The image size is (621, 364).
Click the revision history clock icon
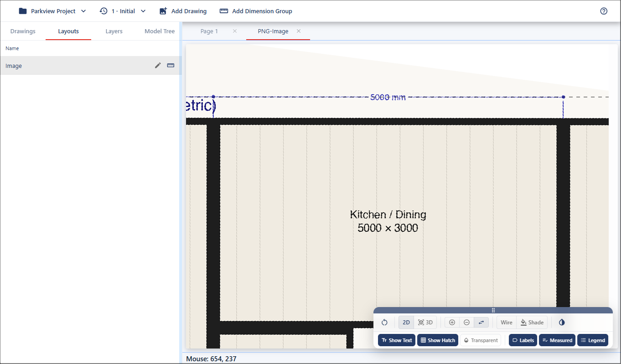pyautogui.click(x=103, y=11)
